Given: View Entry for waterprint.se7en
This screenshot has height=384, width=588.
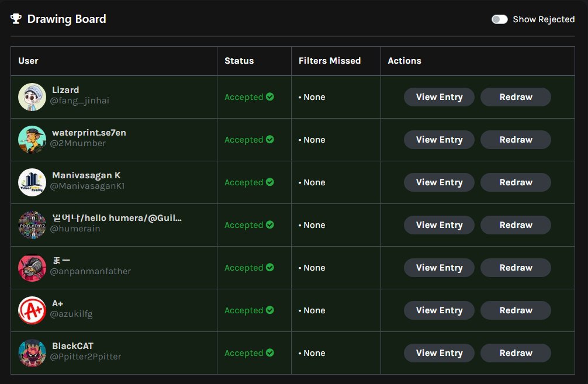Looking at the screenshot, I should click(439, 140).
